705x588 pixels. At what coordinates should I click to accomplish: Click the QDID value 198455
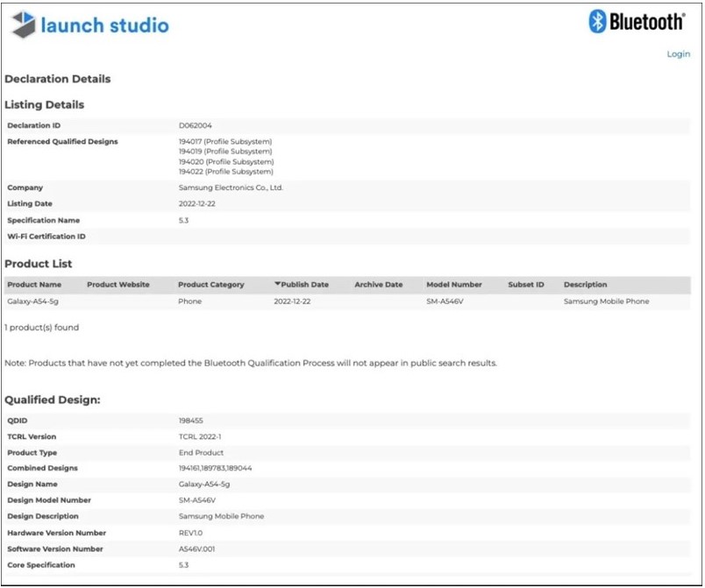click(190, 421)
